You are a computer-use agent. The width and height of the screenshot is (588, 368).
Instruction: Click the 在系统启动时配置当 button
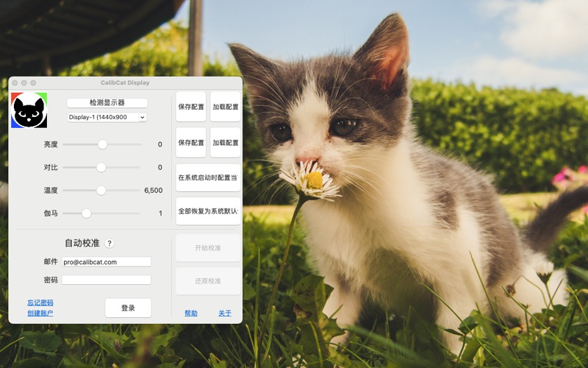click(x=208, y=177)
